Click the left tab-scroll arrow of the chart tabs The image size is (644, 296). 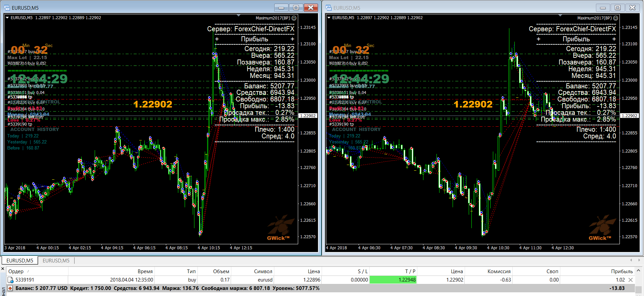631,260
